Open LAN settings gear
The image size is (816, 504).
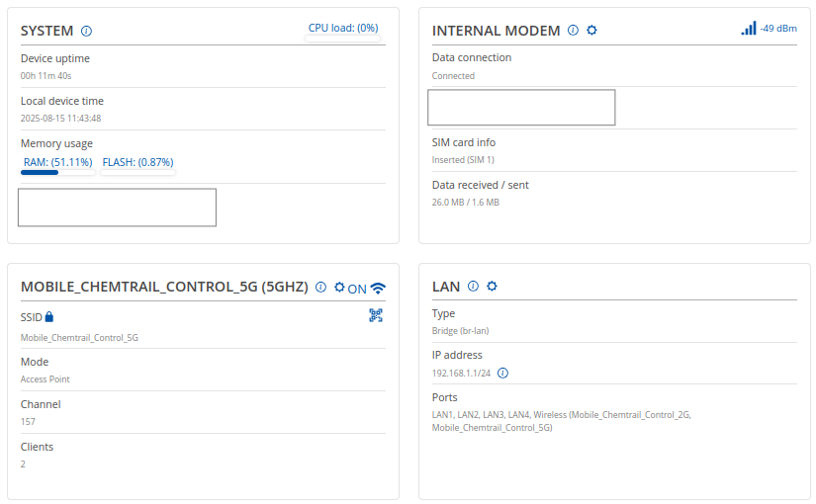492,286
